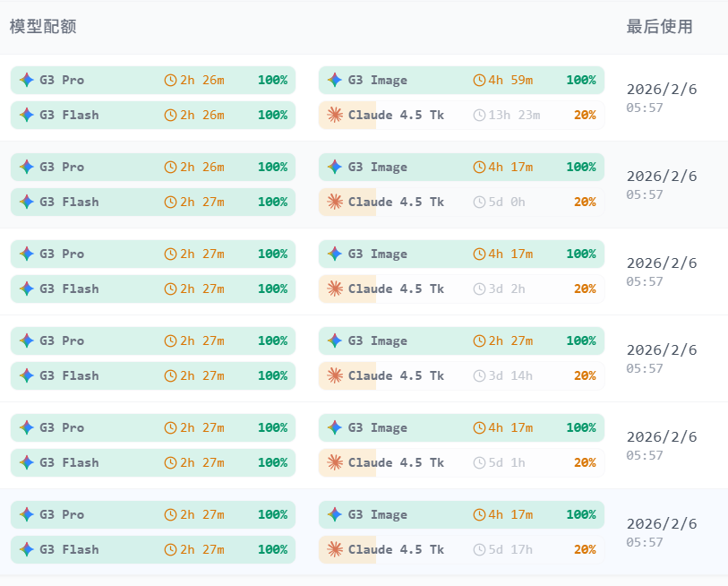Click the G3 Image label next to 2h 27m
The height and width of the screenshot is (586, 728).
pos(378,340)
